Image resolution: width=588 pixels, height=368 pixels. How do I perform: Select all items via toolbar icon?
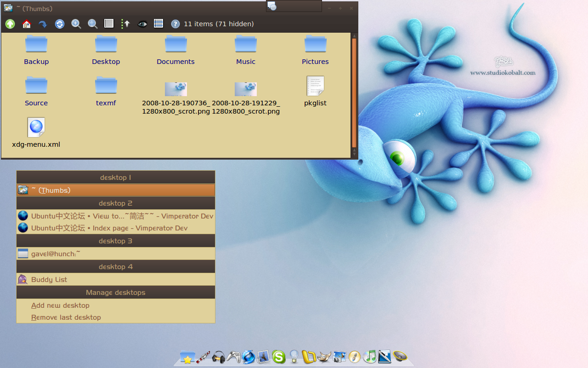pos(158,23)
